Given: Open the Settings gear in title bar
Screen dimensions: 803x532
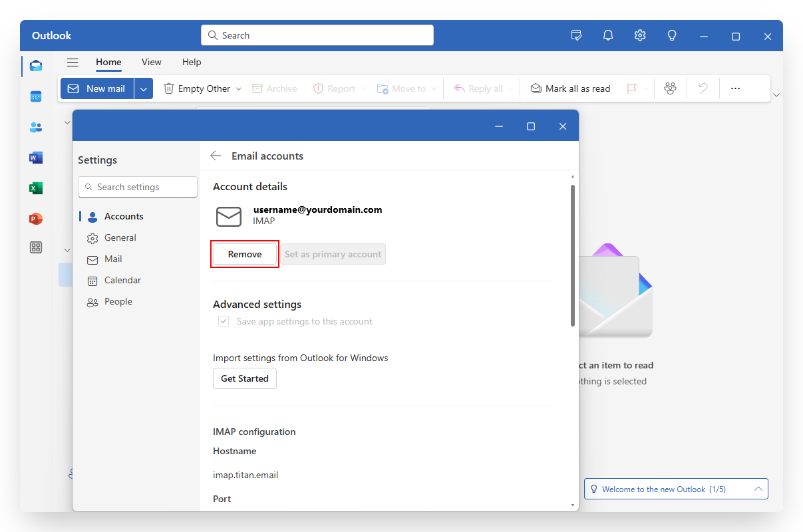Looking at the screenshot, I should pyautogui.click(x=640, y=35).
